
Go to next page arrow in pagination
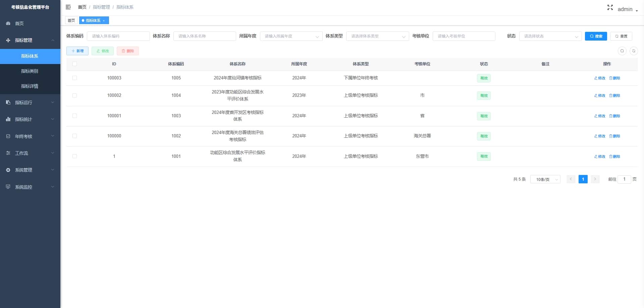coord(595,179)
